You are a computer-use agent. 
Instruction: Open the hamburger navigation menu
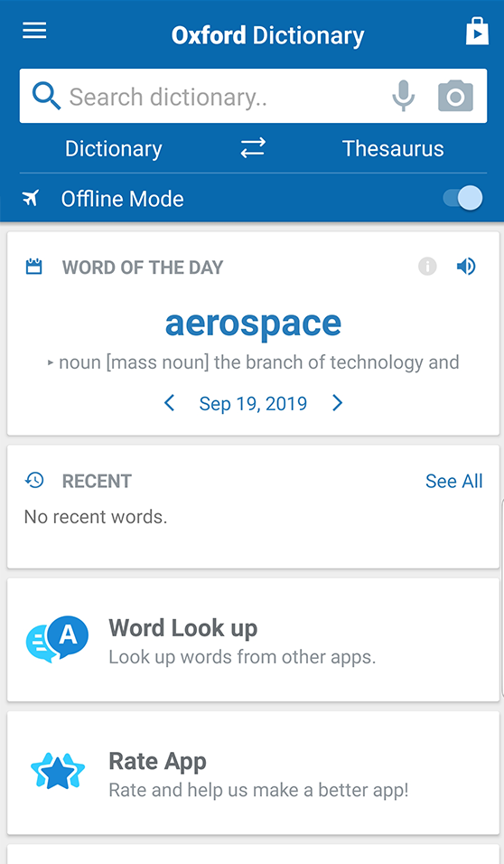pyautogui.click(x=34, y=31)
